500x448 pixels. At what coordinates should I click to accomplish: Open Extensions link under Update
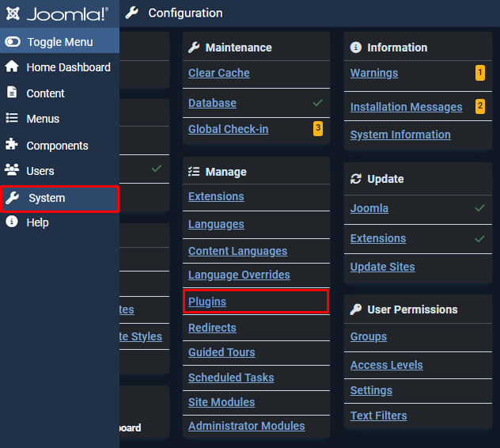[x=378, y=238]
